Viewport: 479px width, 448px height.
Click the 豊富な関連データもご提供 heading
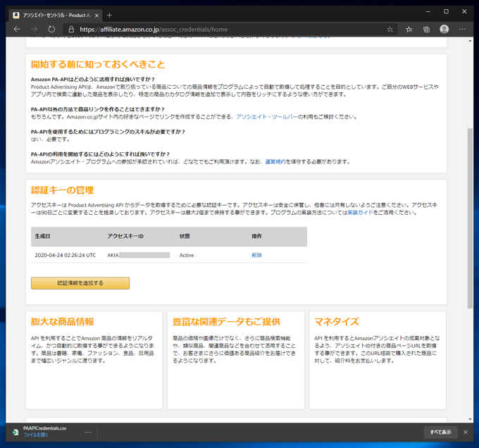[226, 322]
